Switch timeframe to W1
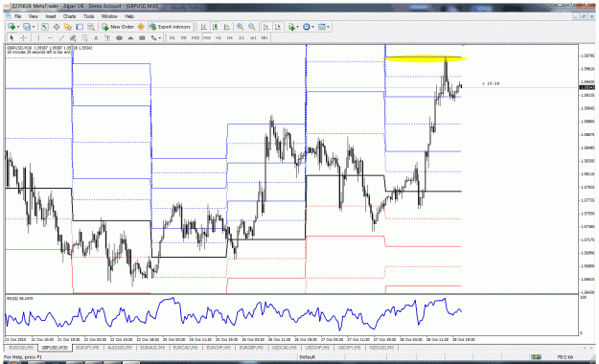Screen dimensions: 599x364 coord(253,37)
